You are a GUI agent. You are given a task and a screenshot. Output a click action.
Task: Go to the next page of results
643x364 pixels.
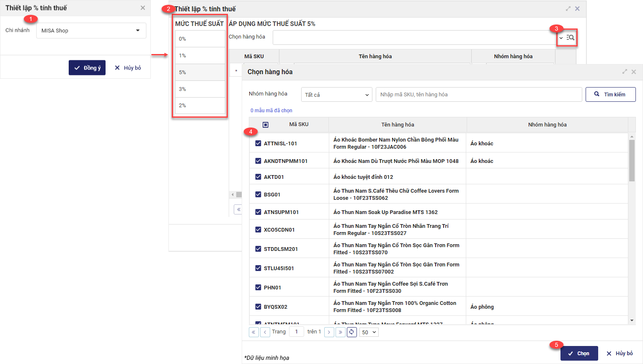(329, 332)
